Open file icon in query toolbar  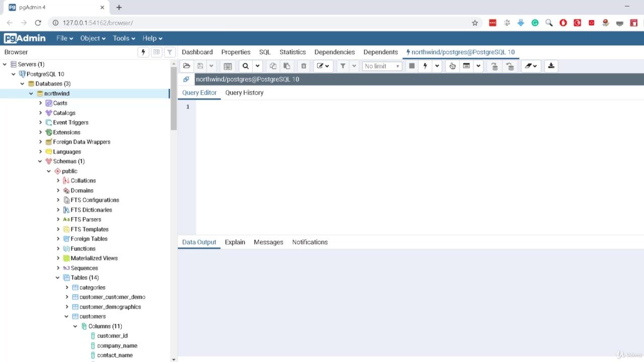click(187, 66)
